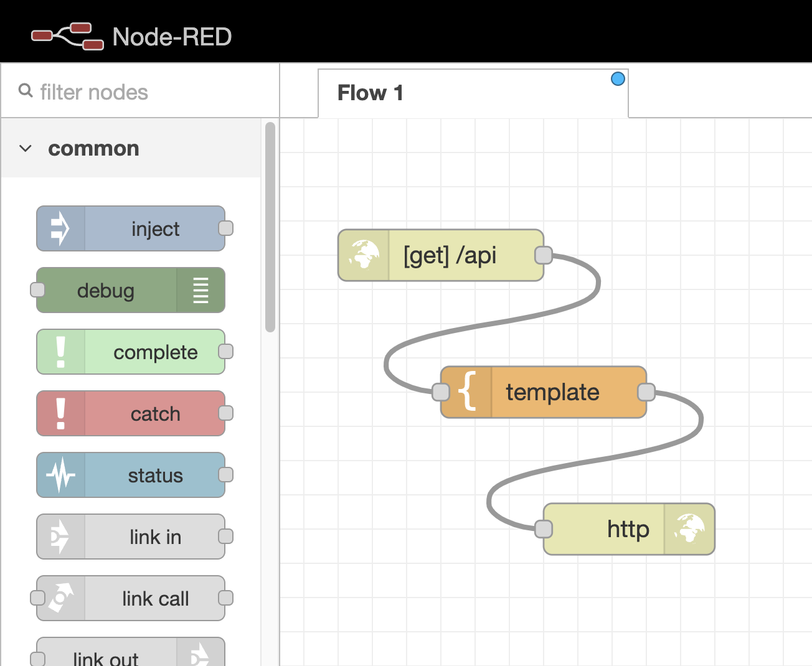Click the globe icon on [get] /api node
Image resolution: width=812 pixels, height=666 pixels.
coord(364,255)
